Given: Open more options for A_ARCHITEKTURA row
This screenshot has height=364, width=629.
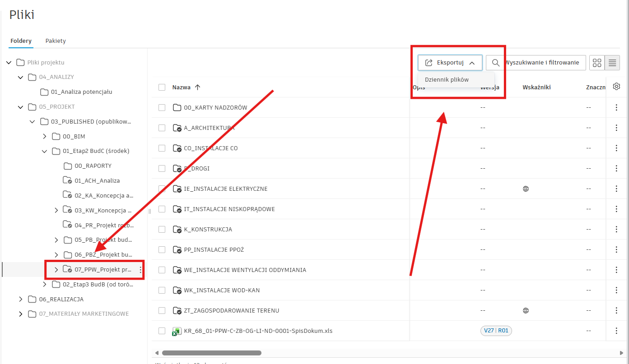Looking at the screenshot, I should 616,128.
